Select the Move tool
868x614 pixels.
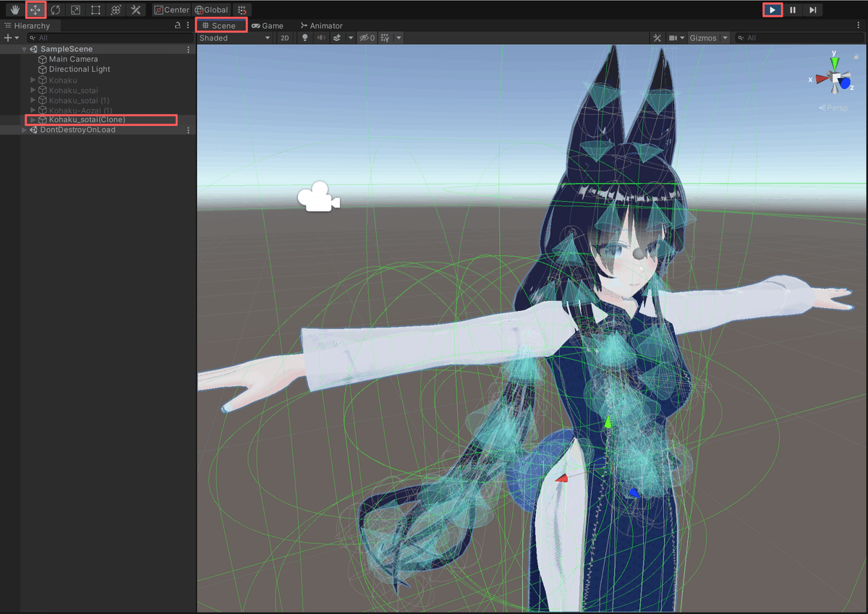click(35, 10)
